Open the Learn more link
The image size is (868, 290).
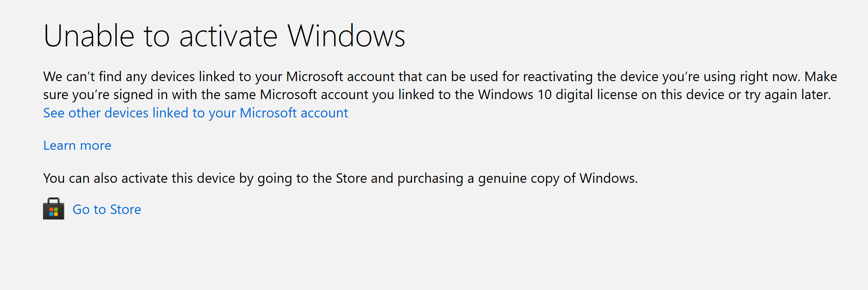[x=77, y=145]
